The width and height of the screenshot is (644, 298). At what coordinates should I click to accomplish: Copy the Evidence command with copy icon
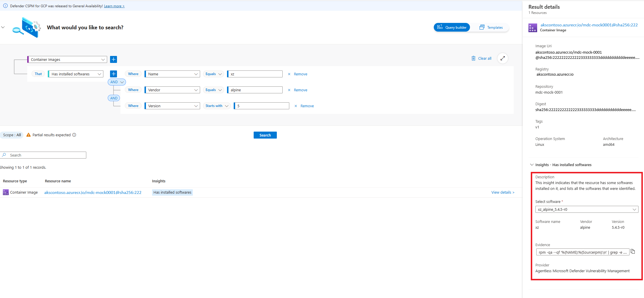click(x=633, y=252)
